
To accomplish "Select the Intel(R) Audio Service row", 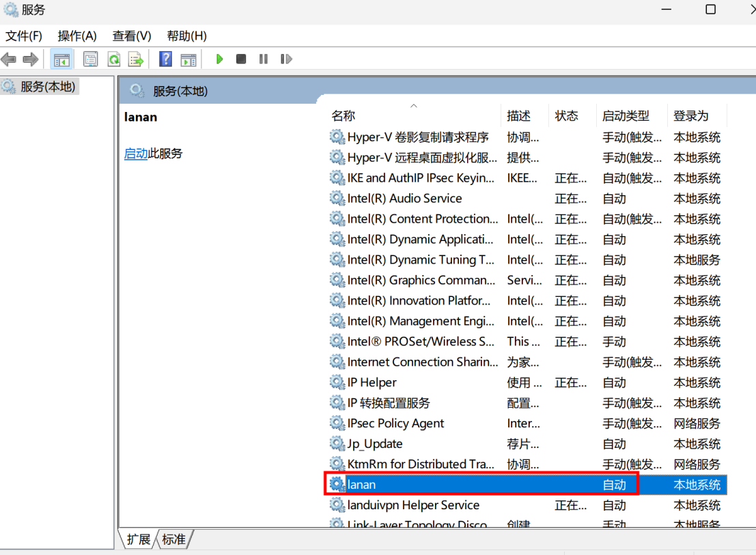I will (404, 199).
